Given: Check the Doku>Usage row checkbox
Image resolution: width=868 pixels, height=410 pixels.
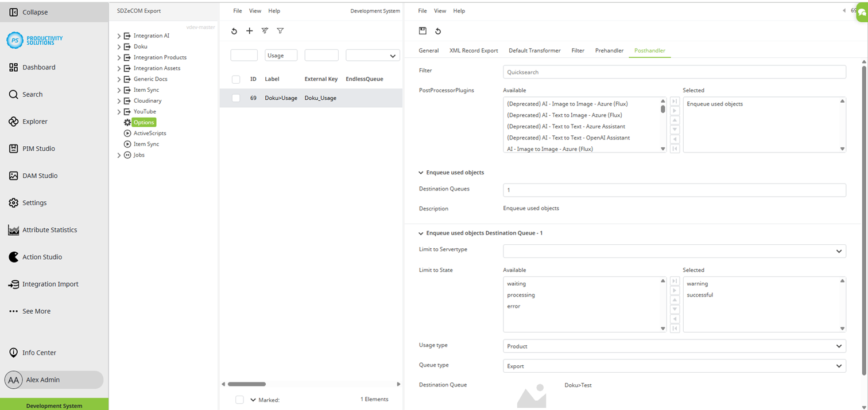Looking at the screenshot, I should [236, 98].
